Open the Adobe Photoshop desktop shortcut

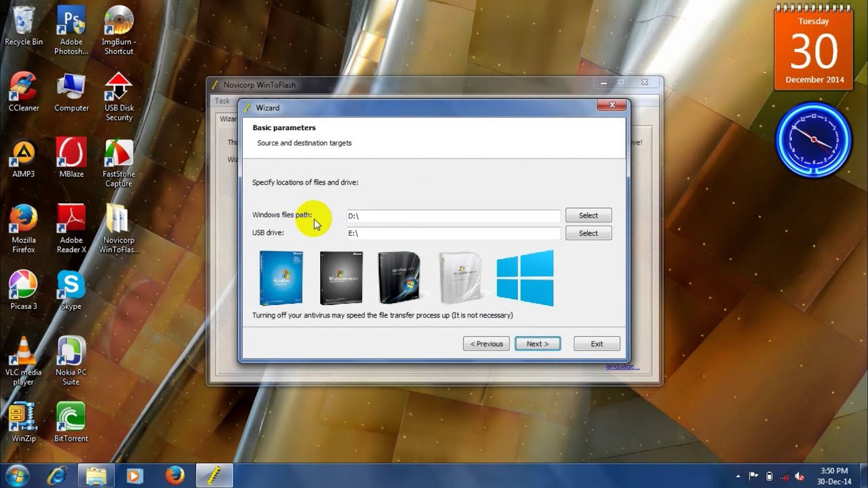(x=71, y=30)
